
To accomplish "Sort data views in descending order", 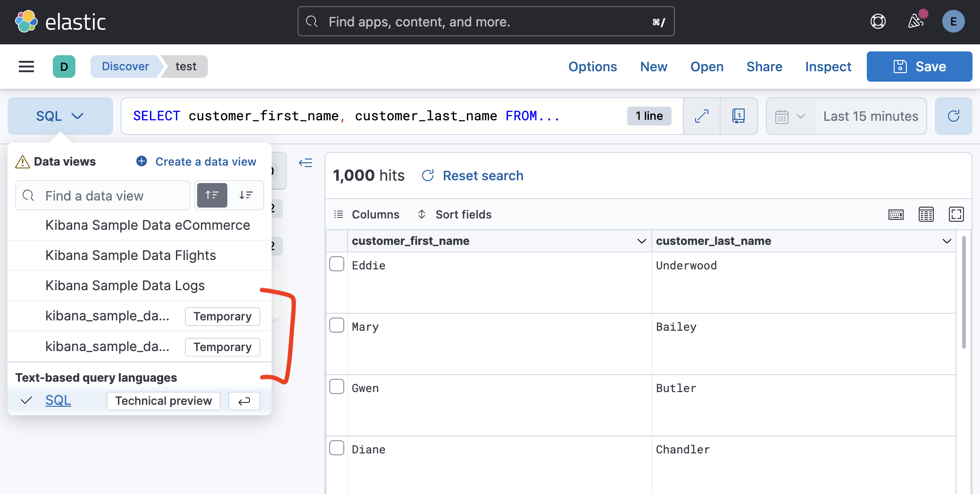I will click(x=246, y=195).
